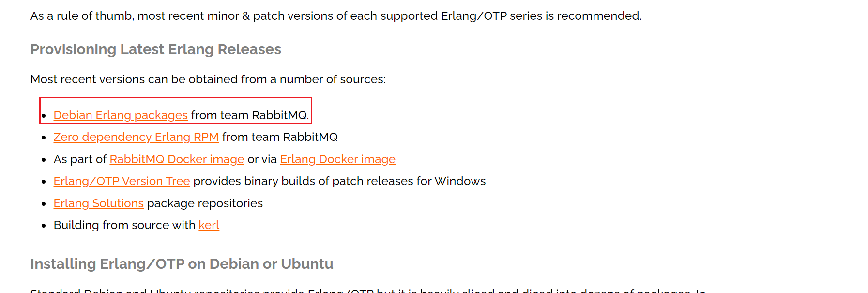Image resolution: width=868 pixels, height=293 pixels.
Task: Click the 'package repositories' text
Action: point(205,203)
